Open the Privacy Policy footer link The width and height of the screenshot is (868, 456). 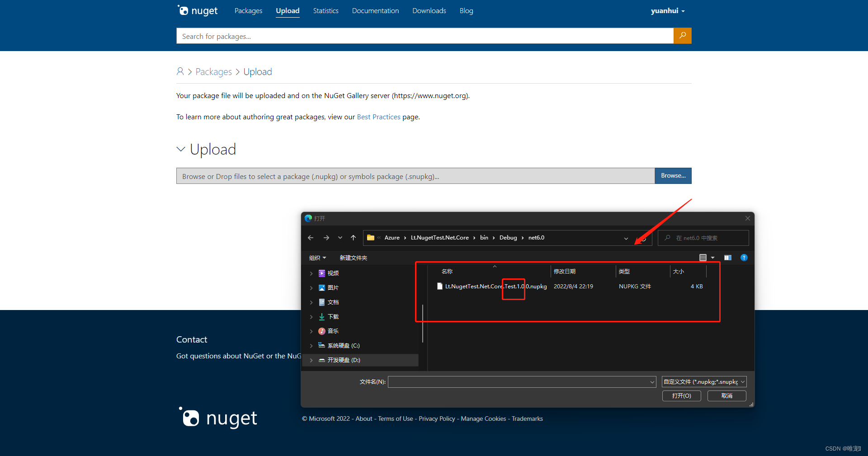[x=437, y=418]
